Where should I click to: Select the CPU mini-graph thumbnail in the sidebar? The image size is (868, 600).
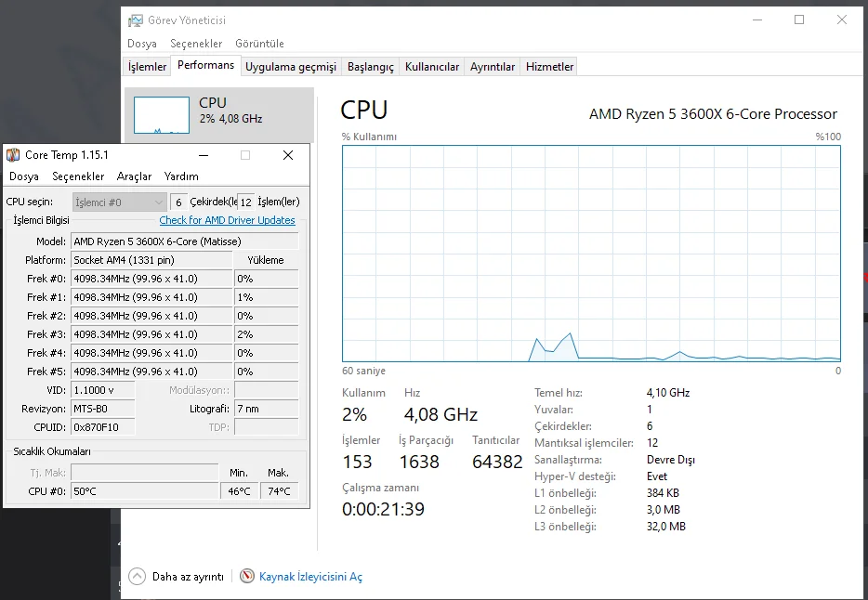(x=162, y=115)
